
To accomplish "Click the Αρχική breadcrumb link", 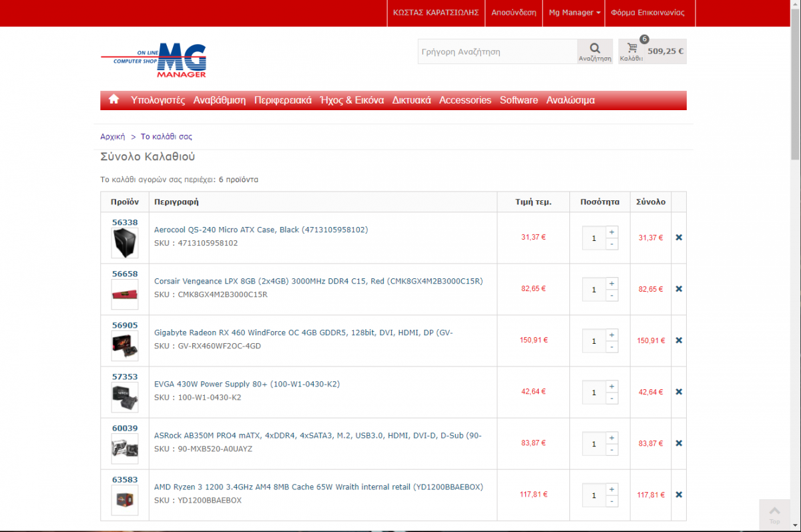I will pyautogui.click(x=113, y=136).
